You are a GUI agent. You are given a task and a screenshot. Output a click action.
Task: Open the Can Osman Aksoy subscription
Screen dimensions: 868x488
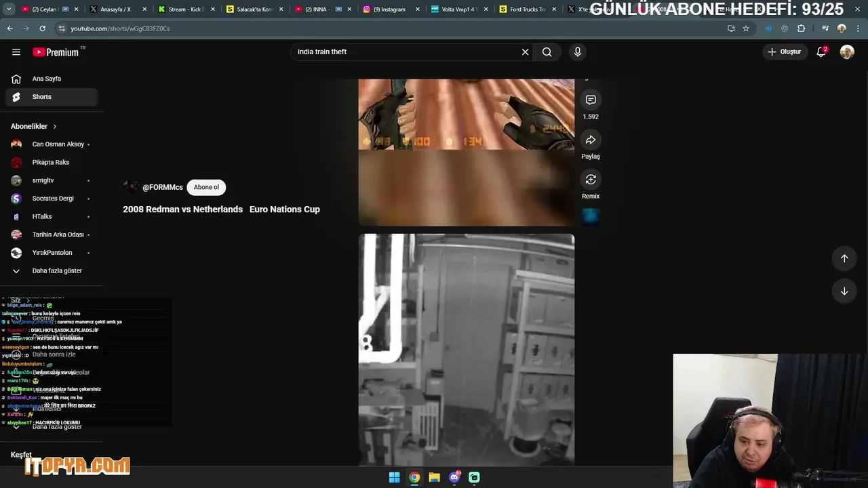[x=52, y=144]
